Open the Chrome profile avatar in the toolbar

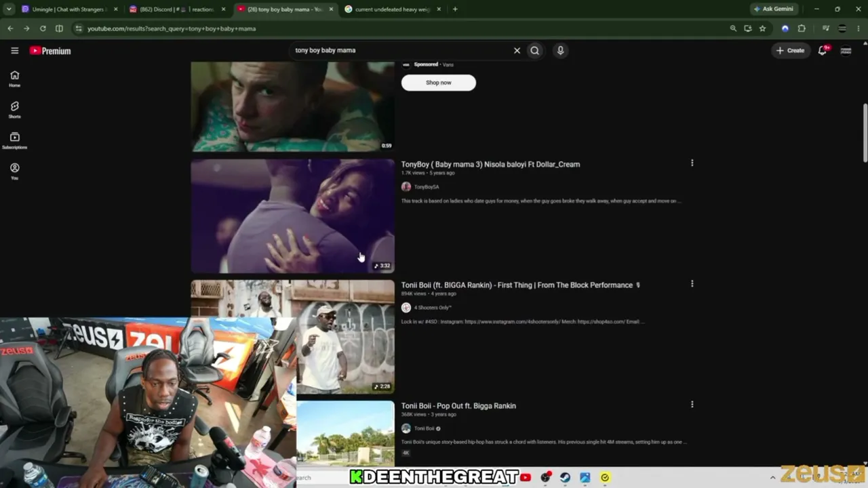[x=842, y=28]
